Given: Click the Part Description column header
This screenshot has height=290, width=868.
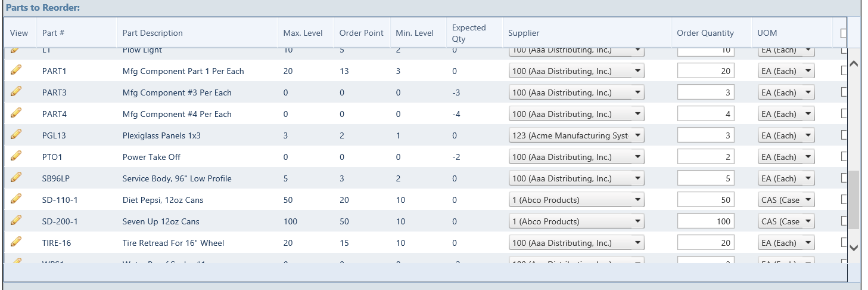Looking at the screenshot, I should [153, 33].
